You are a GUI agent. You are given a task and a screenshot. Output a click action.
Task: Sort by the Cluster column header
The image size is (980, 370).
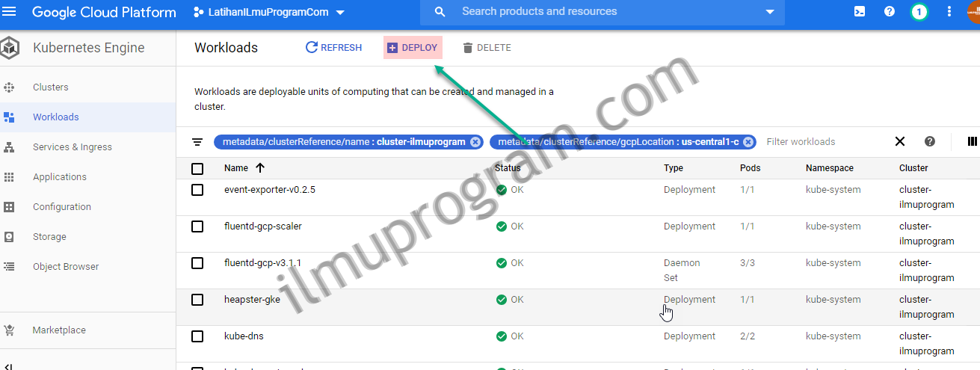click(x=913, y=168)
